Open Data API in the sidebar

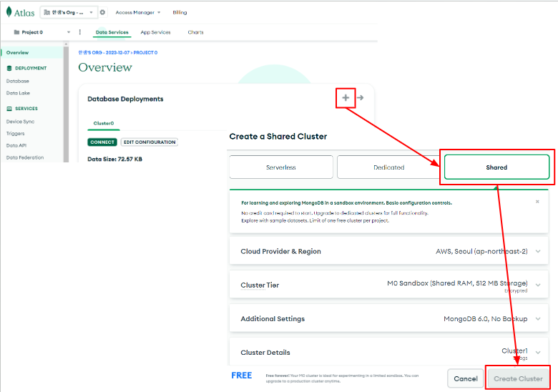(x=16, y=145)
